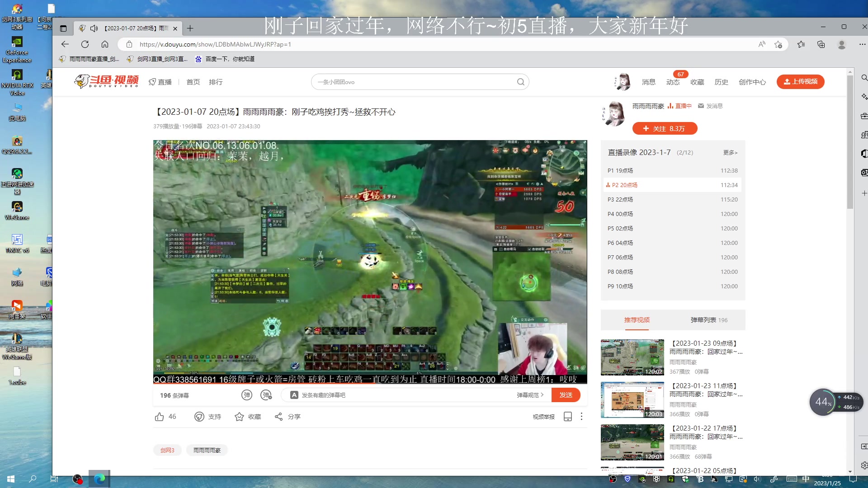Mute the Douyu browser tab audio
The width and height of the screenshot is (868, 488).
click(x=94, y=28)
